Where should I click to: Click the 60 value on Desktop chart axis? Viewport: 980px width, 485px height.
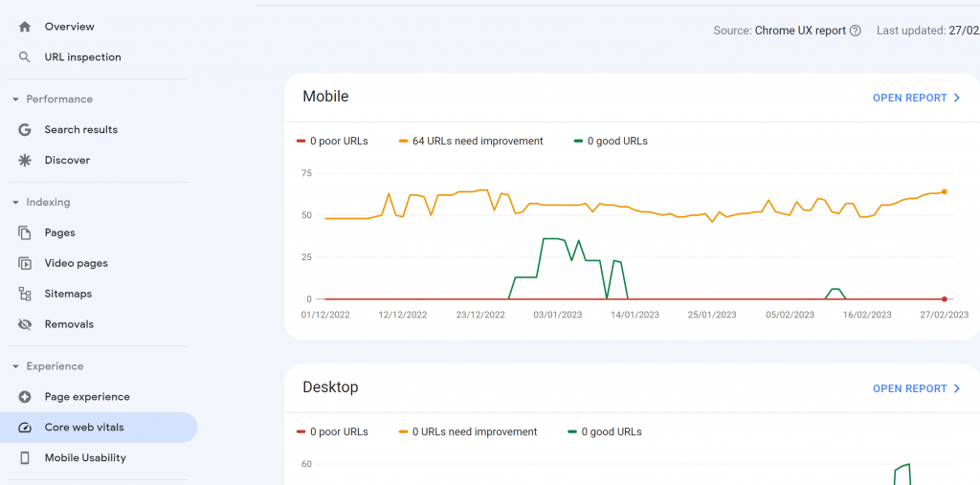(307, 464)
